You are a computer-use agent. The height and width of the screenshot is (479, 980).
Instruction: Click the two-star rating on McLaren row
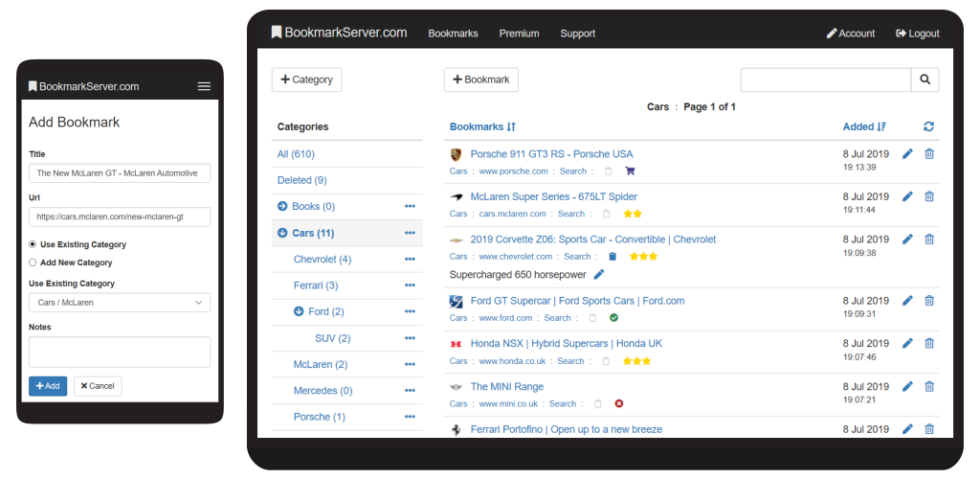(633, 214)
